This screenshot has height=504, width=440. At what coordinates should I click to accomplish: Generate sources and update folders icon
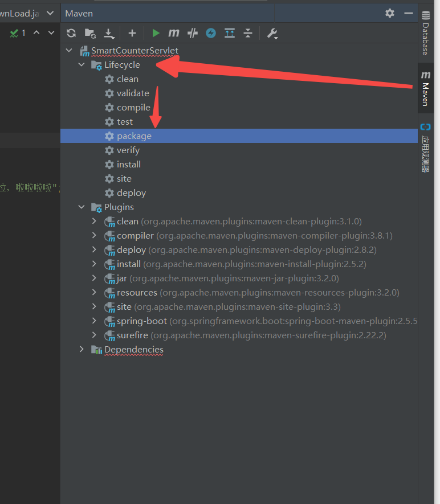point(90,33)
